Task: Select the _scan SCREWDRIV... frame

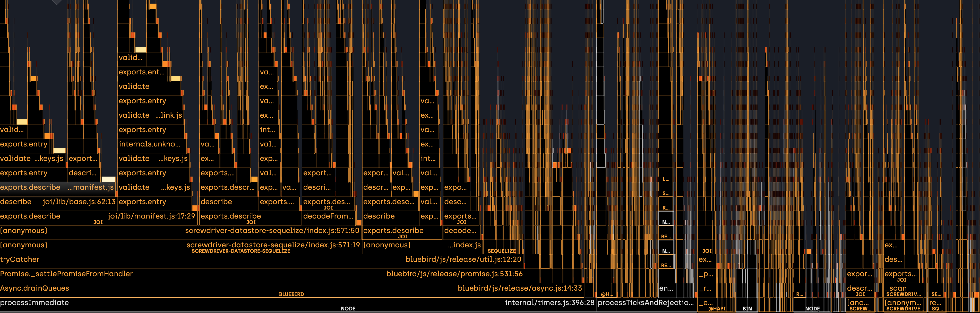Action: point(903,290)
